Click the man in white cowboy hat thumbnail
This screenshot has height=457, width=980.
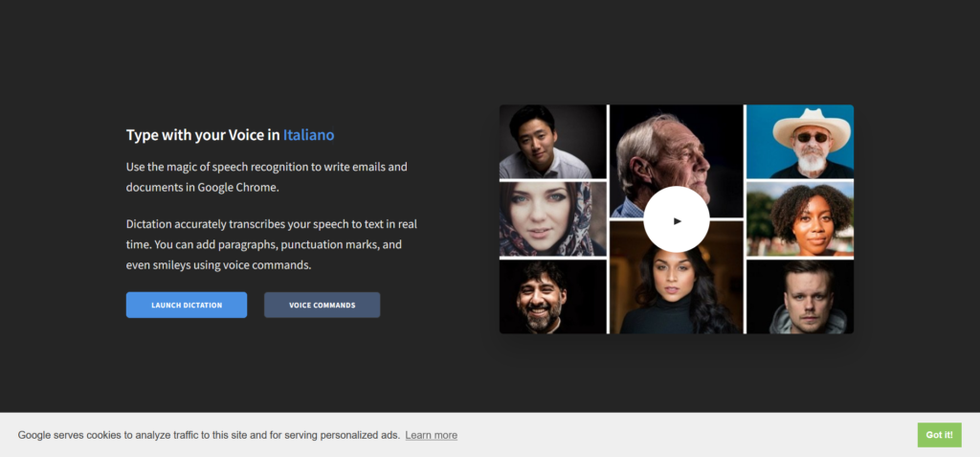799,142
